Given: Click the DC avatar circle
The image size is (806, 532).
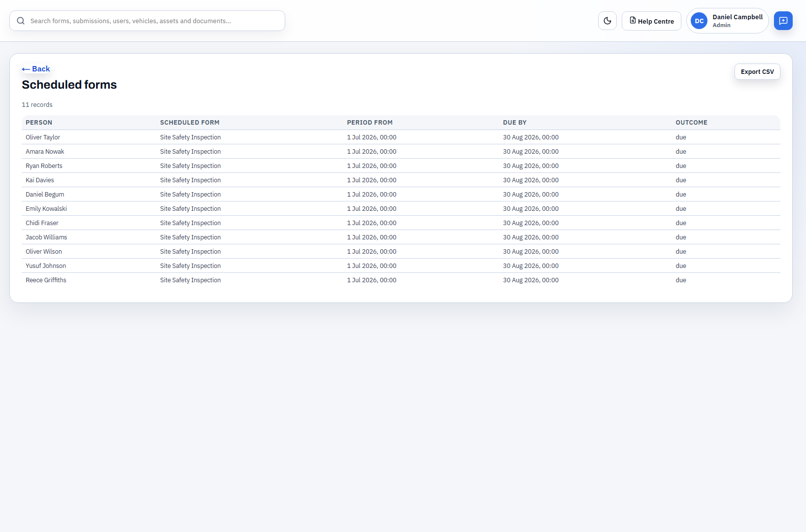Looking at the screenshot, I should click(699, 21).
